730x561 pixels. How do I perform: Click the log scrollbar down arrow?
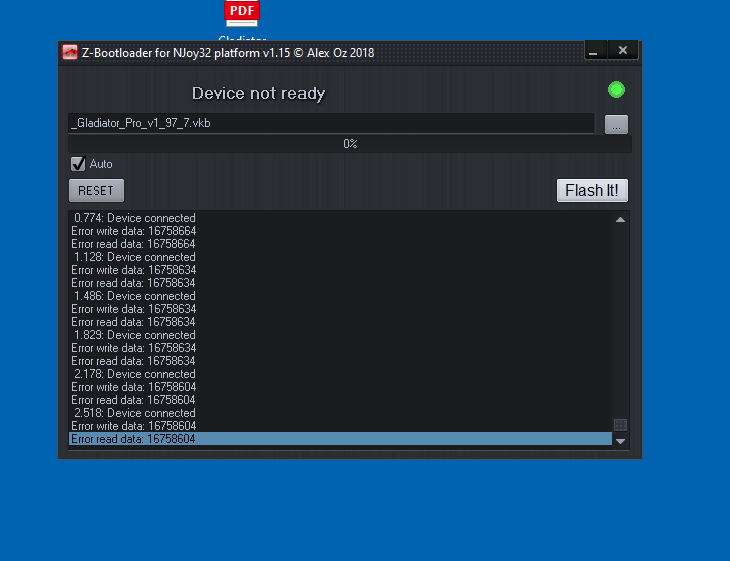[620, 441]
